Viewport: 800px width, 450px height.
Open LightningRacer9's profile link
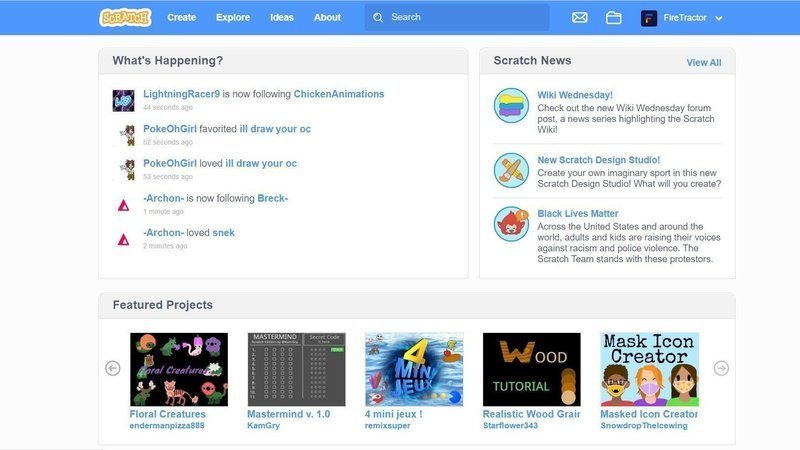(181, 94)
